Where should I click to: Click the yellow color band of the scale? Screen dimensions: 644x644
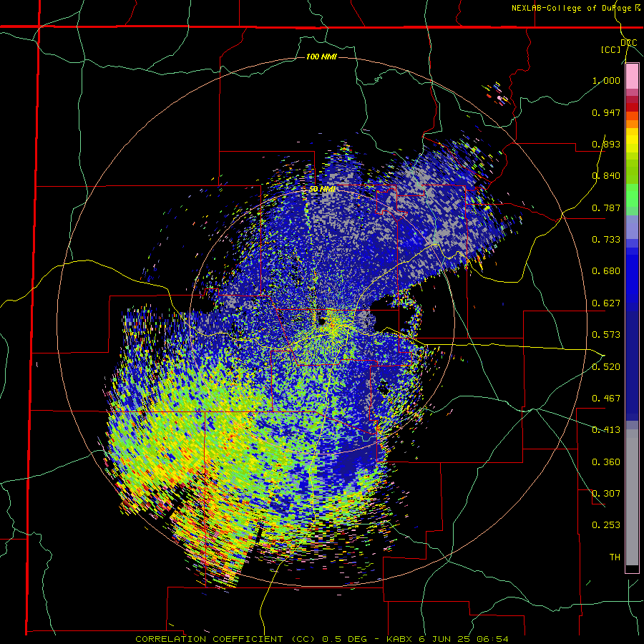(632, 140)
